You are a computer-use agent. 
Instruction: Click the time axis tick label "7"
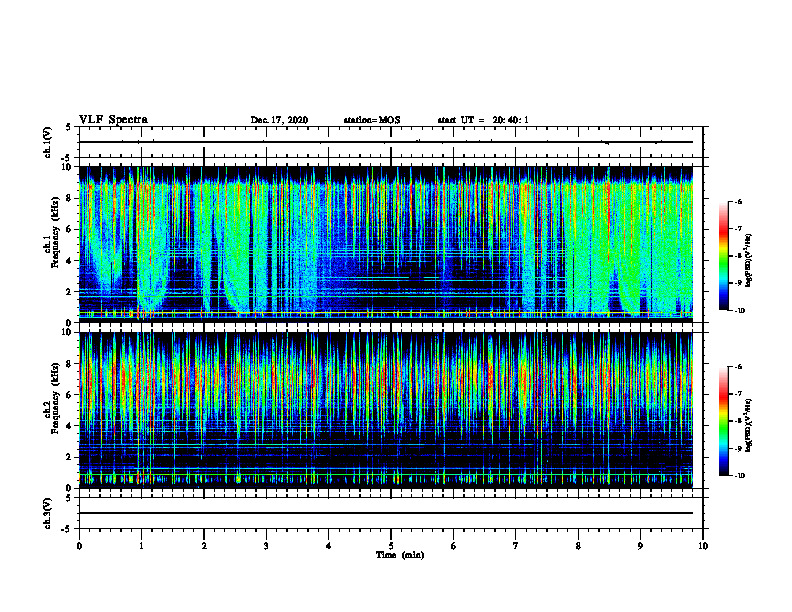[x=516, y=546]
